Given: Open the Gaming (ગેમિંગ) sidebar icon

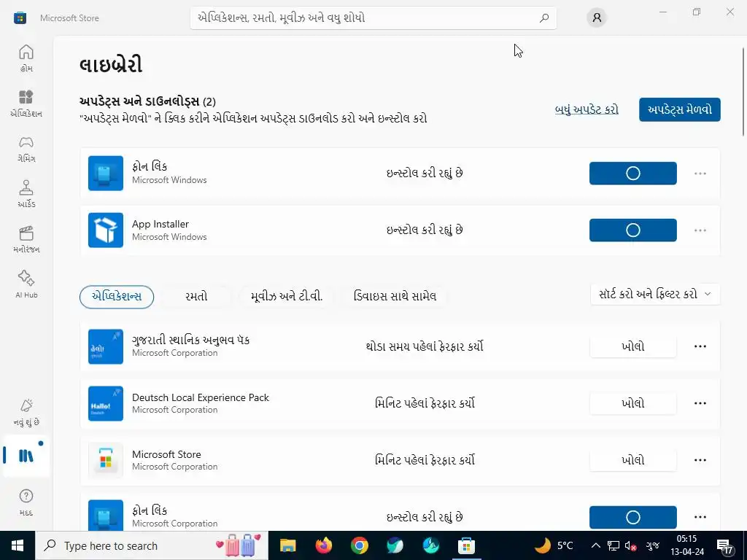Looking at the screenshot, I should [x=26, y=149].
